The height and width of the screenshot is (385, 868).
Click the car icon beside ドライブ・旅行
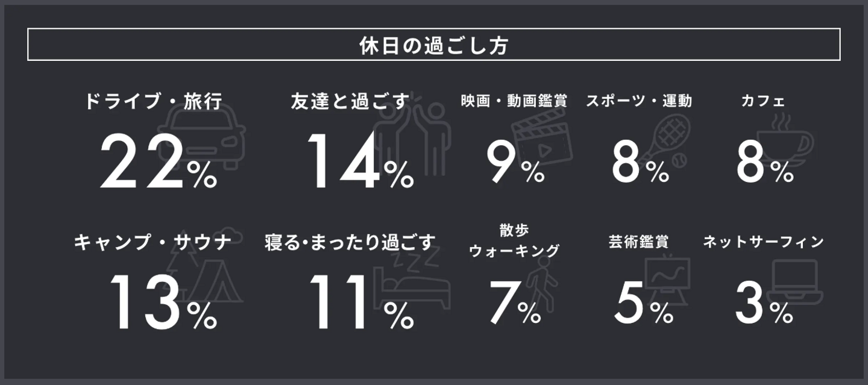click(205, 137)
